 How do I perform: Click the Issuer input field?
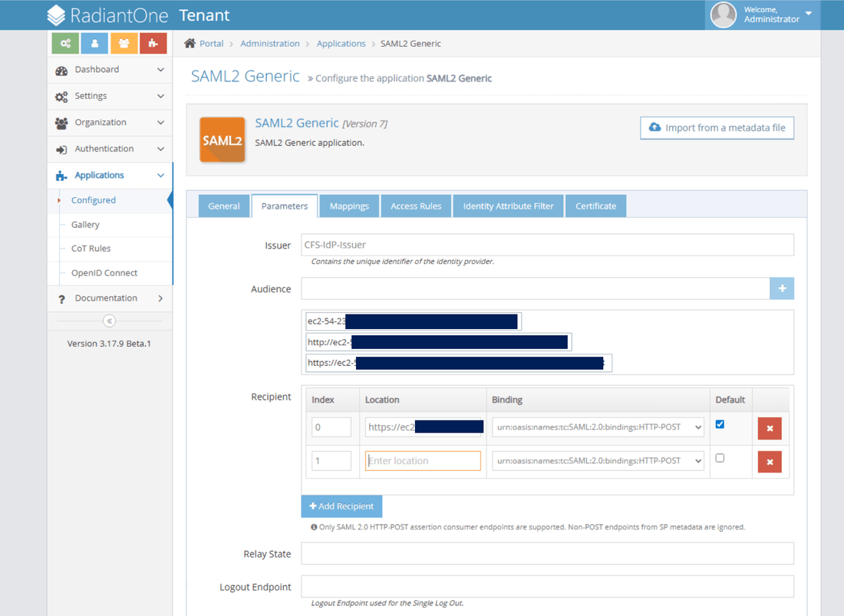pos(547,245)
